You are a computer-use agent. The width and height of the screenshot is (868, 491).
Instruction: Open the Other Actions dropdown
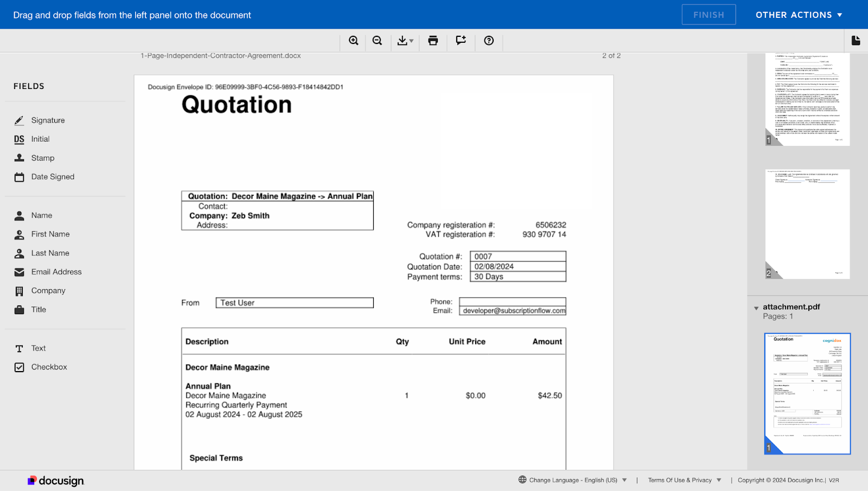(x=799, y=15)
